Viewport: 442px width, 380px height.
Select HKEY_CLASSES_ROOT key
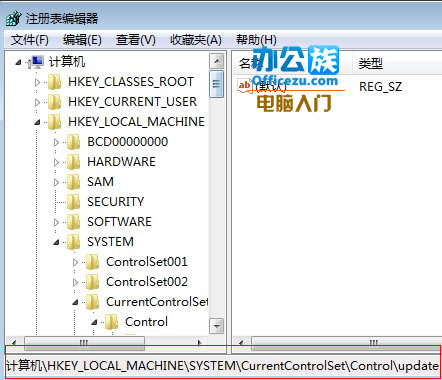pos(131,82)
